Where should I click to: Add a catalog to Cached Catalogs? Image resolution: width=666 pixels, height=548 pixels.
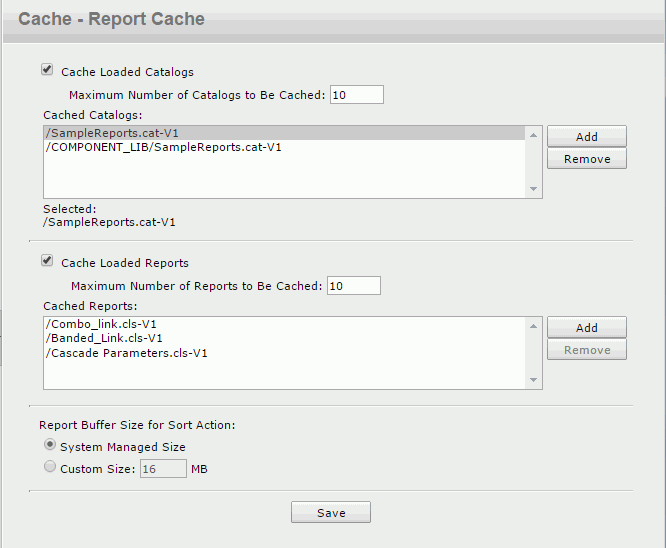click(x=586, y=137)
